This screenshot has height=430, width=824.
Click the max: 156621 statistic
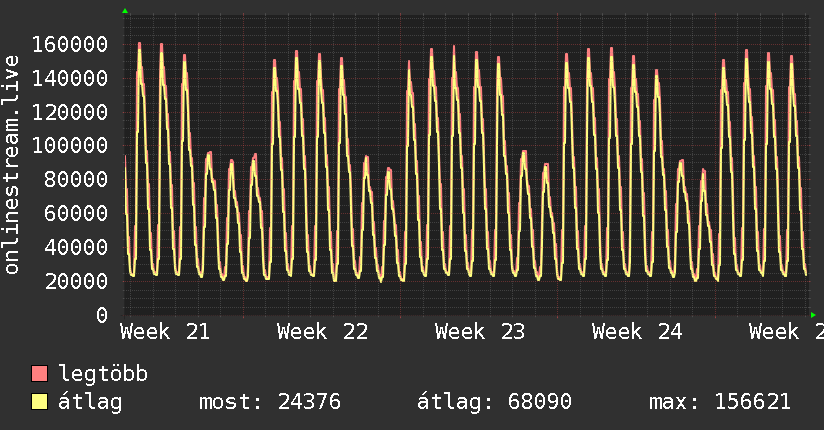click(720, 402)
